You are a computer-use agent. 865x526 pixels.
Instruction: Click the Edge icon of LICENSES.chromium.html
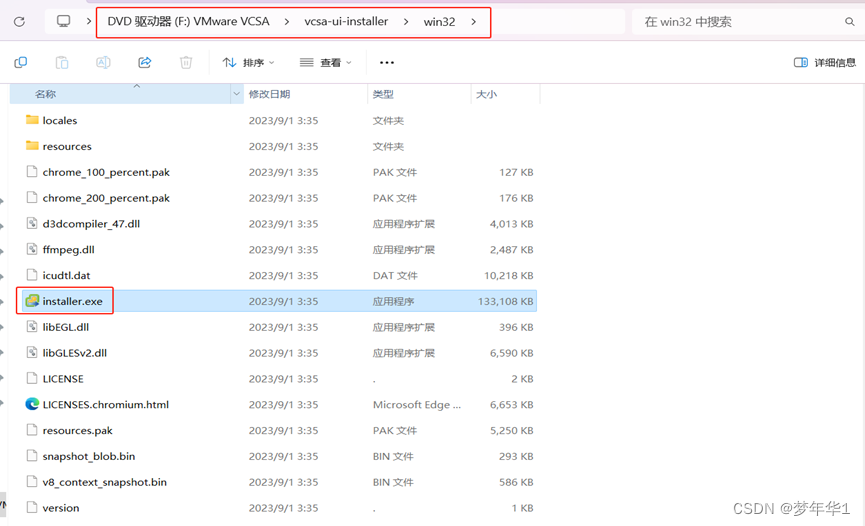coord(32,404)
